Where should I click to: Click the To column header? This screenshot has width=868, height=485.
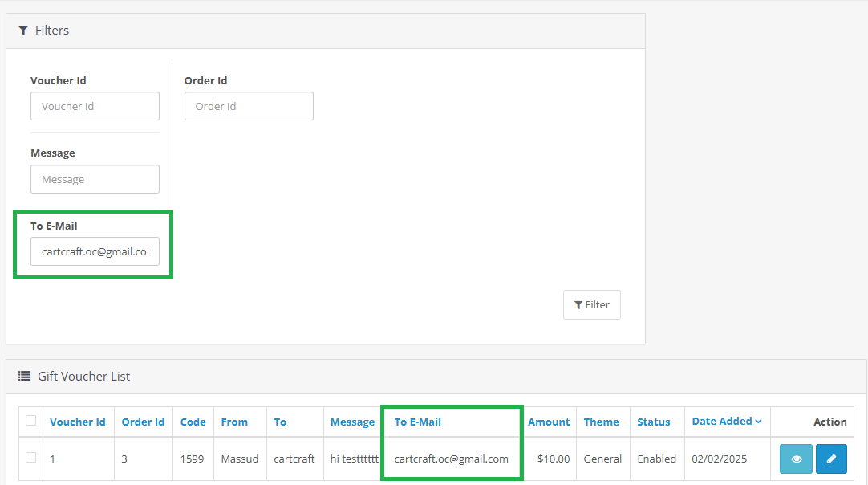point(280,422)
